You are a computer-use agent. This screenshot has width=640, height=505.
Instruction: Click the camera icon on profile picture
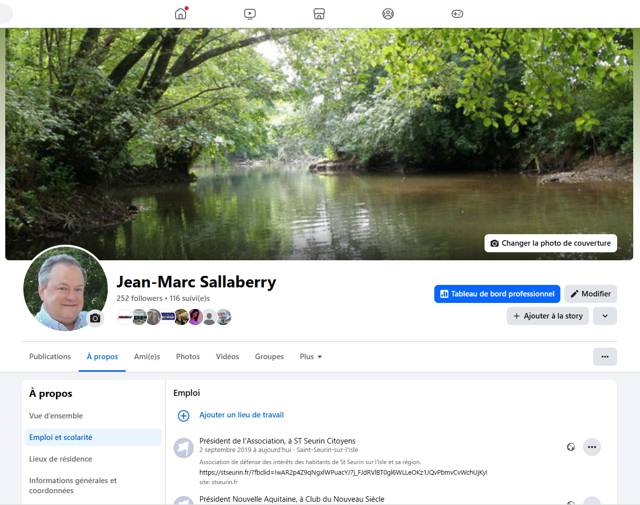[x=95, y=318]
